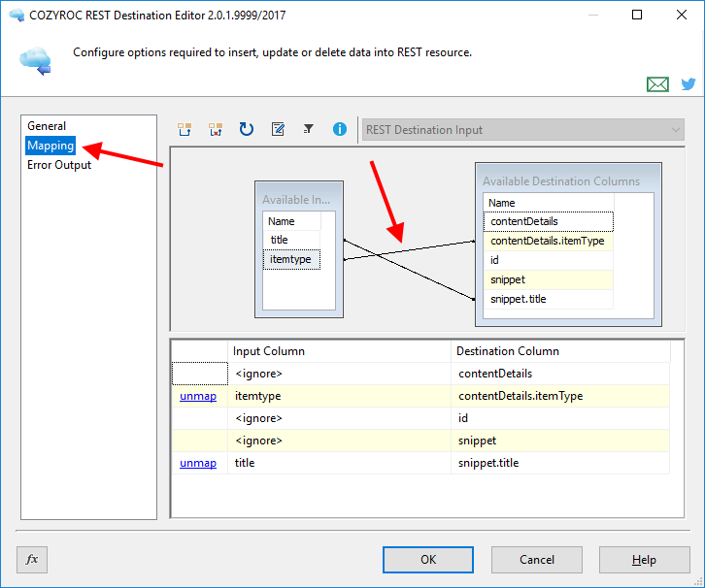This screenshot has height=588, width=705.
Task: Click the Cancel button
Action: point(536,559)
